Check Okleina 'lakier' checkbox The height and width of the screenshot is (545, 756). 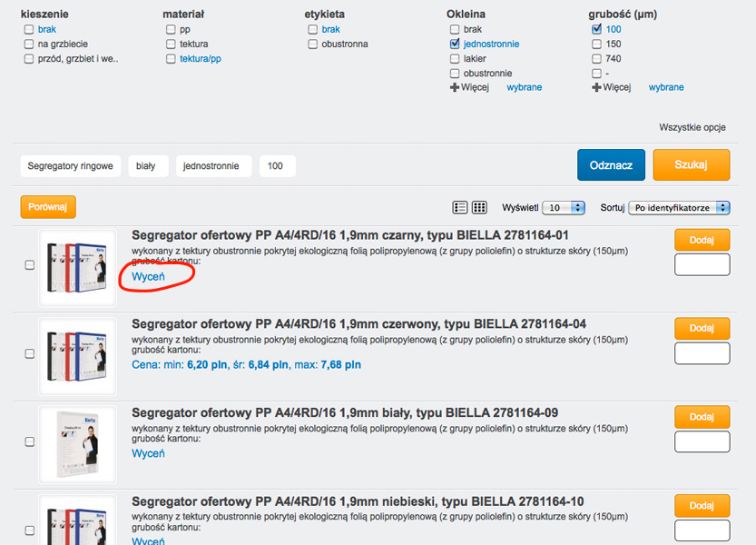coord(455,59)
